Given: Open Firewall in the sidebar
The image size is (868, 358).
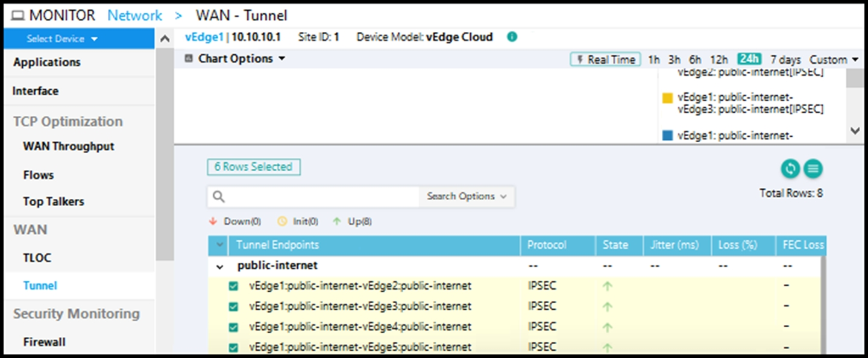Looking at the screenshot, I should pos(45,342).
